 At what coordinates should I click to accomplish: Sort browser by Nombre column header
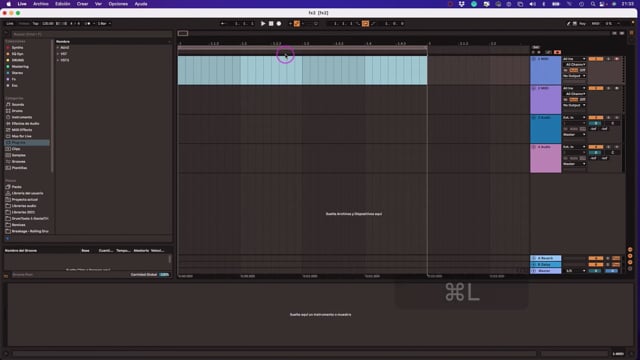(x=63, y=42)
